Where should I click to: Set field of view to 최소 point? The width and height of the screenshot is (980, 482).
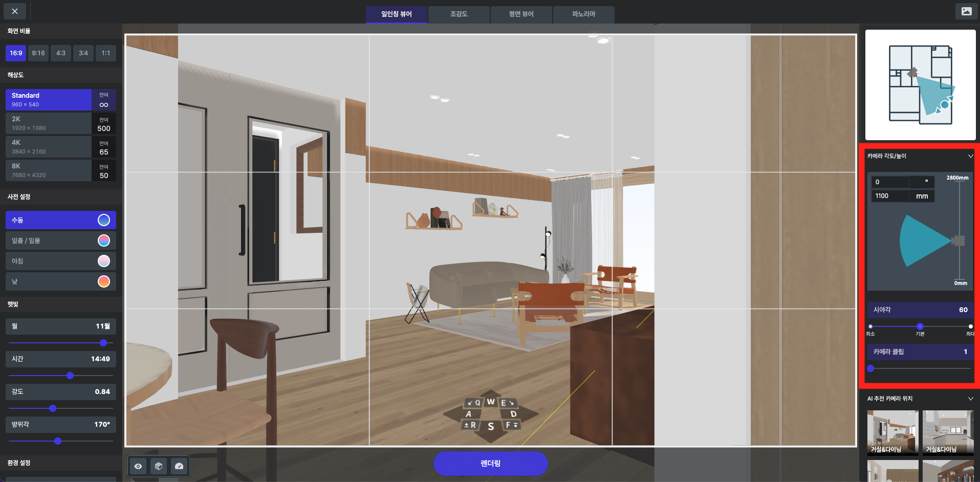point(870,326)
